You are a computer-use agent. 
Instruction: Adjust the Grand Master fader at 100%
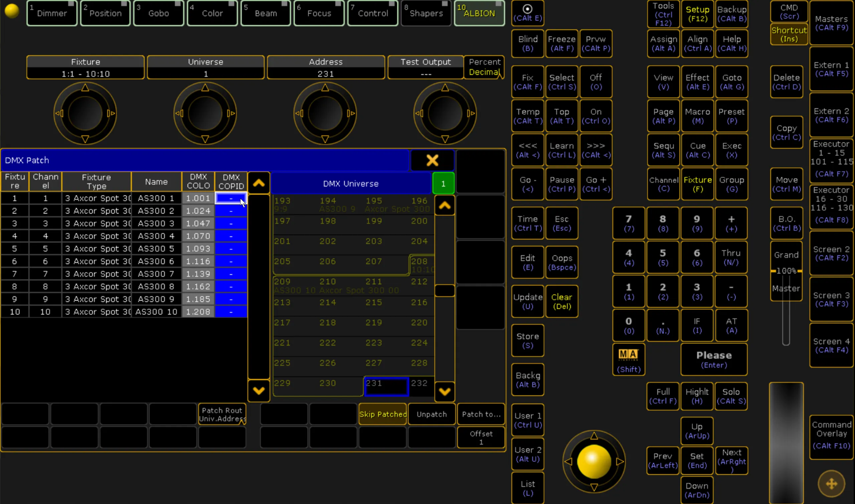click(786, 271)
